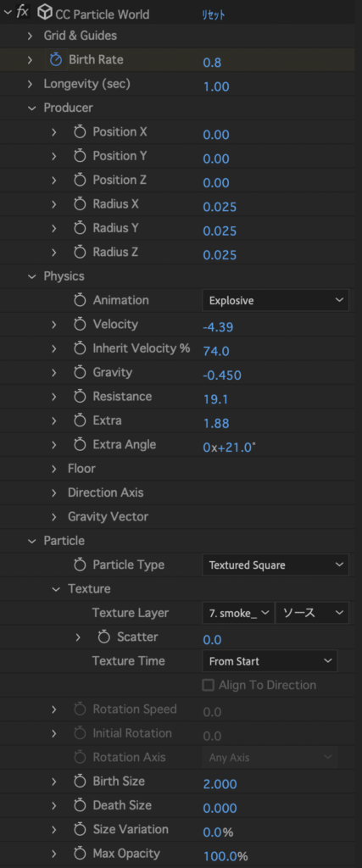Click the リセット reset link

[213, 15]
